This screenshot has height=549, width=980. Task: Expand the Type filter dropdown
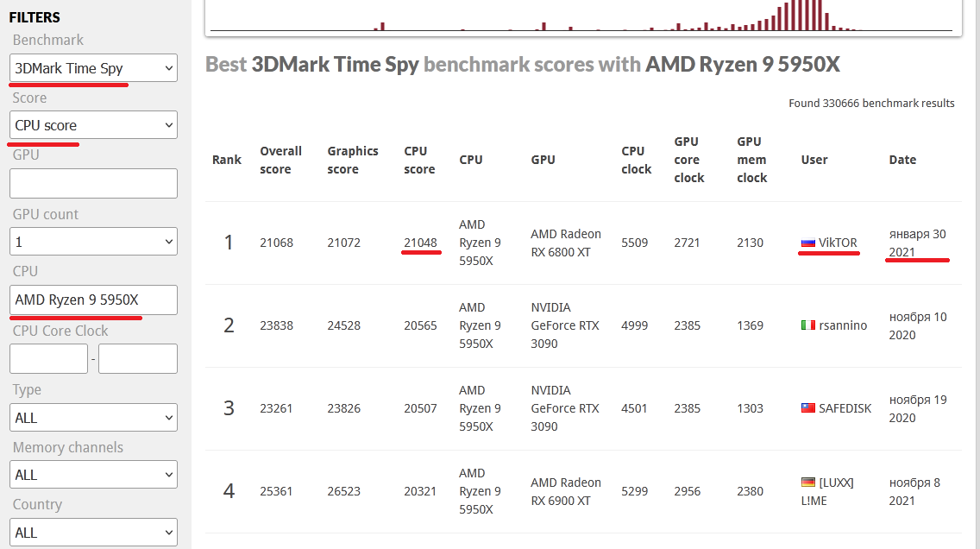click(x=93, y=418)
